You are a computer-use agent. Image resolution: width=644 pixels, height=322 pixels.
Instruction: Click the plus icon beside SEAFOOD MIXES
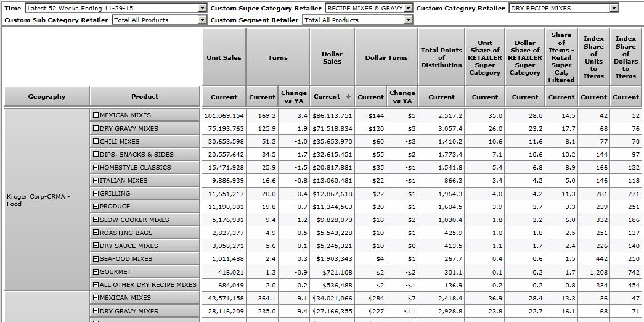tap(96, 258)
